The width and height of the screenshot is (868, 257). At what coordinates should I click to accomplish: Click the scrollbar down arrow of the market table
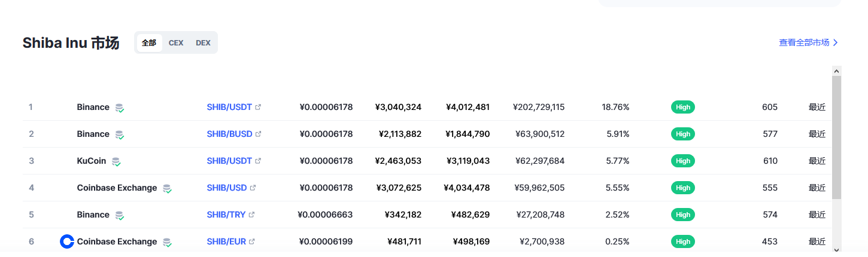(836, 249)
